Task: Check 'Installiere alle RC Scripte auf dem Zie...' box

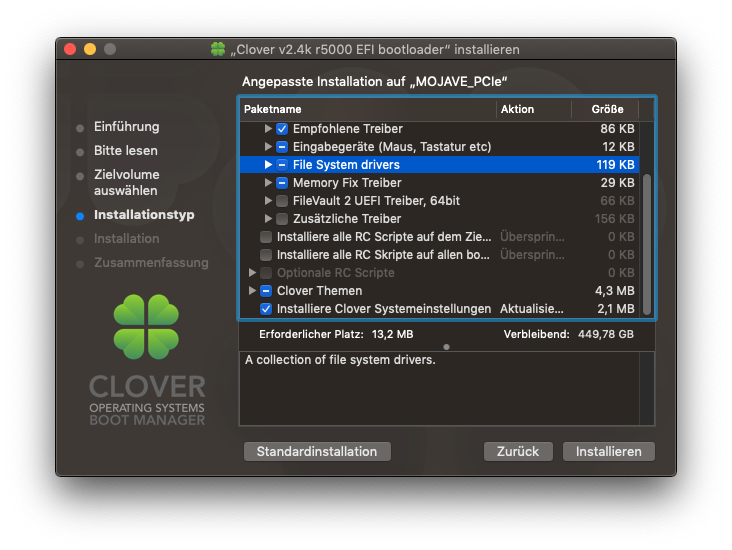Action: tap(266, 237)
